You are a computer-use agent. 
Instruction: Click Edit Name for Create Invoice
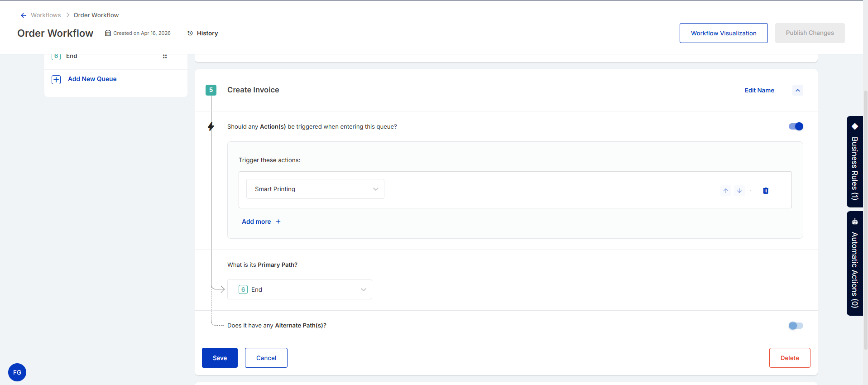click(759, 90)
